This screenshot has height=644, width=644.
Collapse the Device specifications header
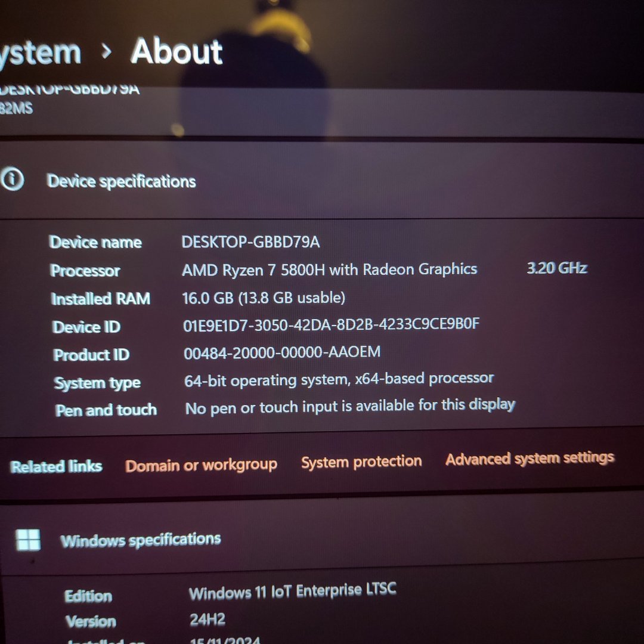(322, 181)
